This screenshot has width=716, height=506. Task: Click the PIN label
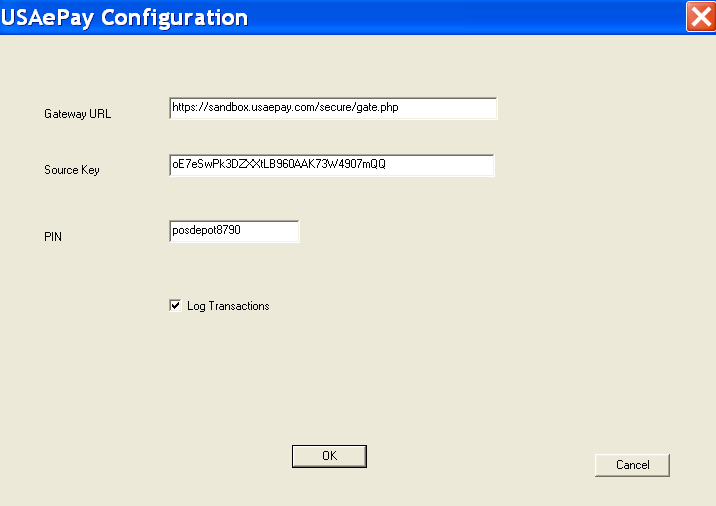[x=54, y=236]
